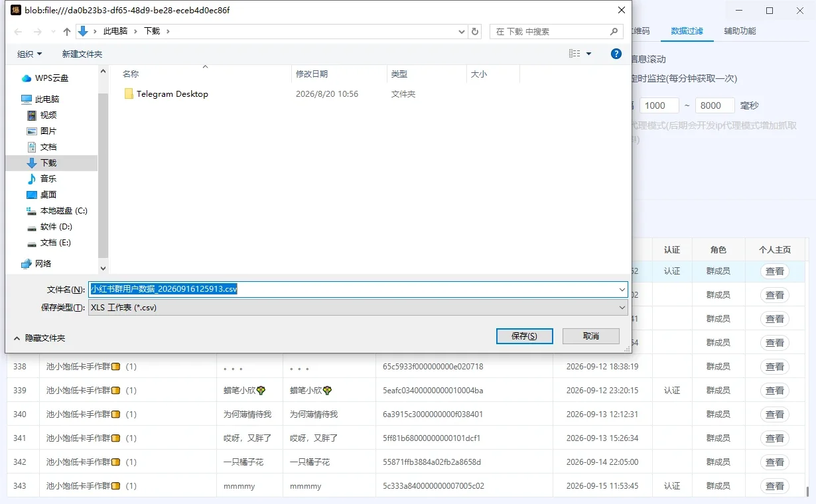Click the 1000 interval input field
The height and width of the screenshot is (504, 816).
point(659,105)
